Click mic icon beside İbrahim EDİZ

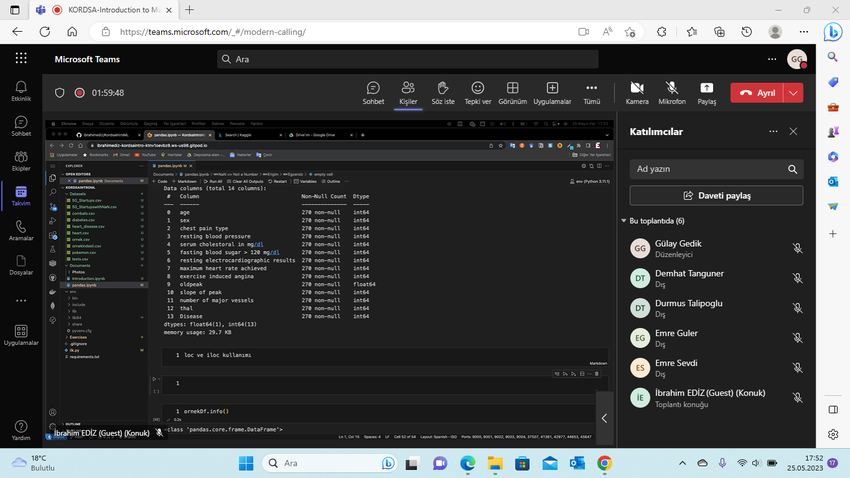click(797, 398)
